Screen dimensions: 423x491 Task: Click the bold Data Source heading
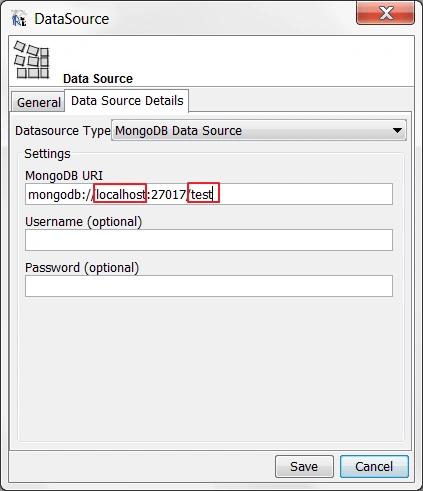[98, 79]
